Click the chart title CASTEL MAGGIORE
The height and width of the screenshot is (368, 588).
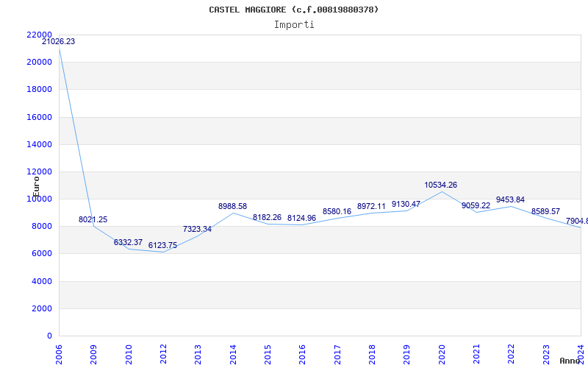(x=293, y=10)
